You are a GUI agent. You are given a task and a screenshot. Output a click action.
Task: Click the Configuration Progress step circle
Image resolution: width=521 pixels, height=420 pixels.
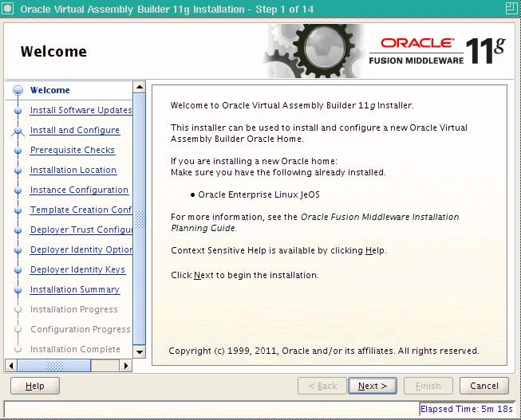click(x=18, y=329)
